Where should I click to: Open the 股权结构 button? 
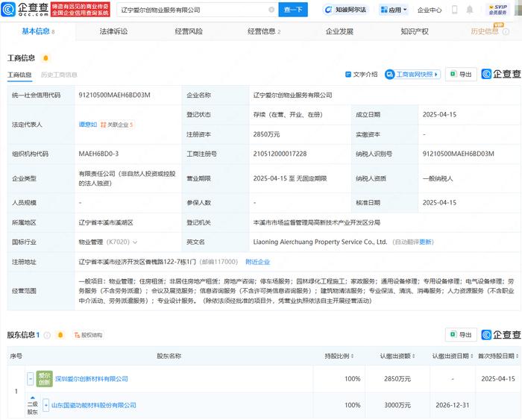point(88,335)
